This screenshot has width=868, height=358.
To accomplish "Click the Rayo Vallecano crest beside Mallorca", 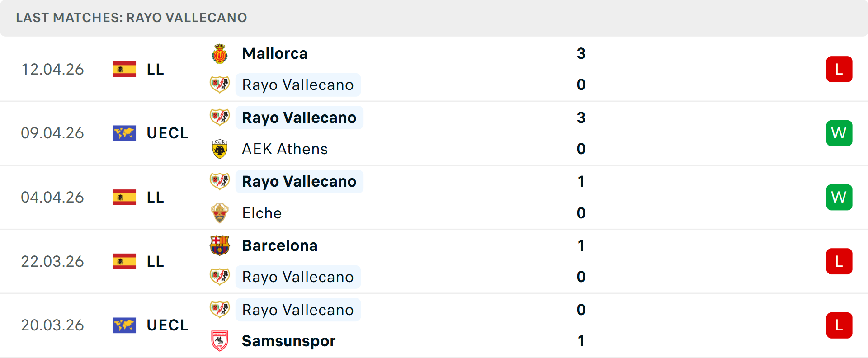I will point(220,85).
